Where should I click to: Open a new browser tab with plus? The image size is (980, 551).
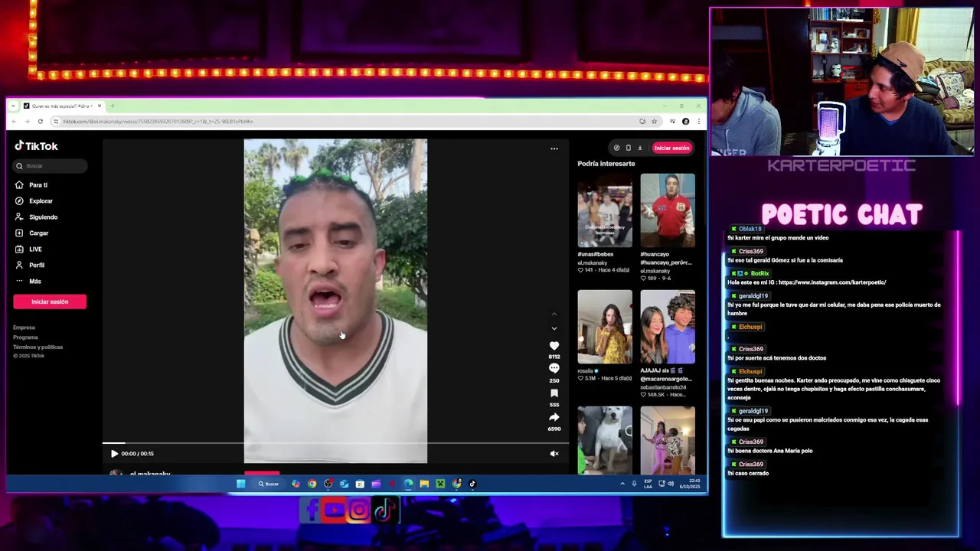[113, 106]
